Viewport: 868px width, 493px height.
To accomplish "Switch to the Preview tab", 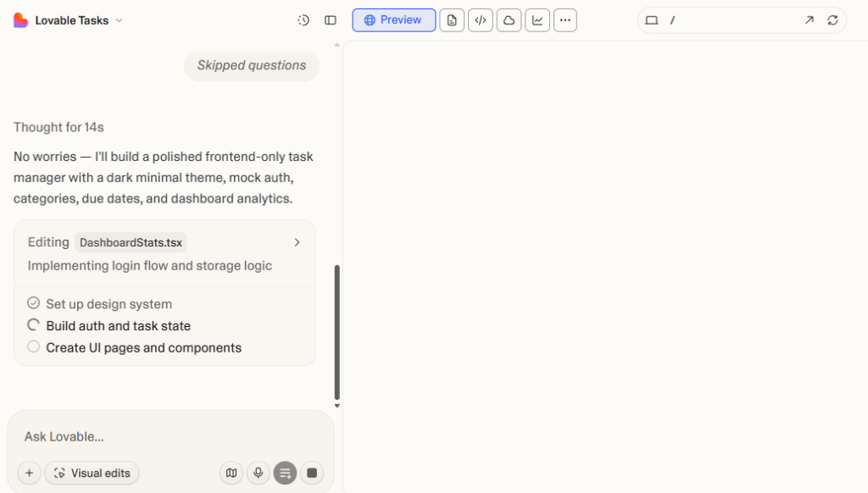I will point(393,19).
